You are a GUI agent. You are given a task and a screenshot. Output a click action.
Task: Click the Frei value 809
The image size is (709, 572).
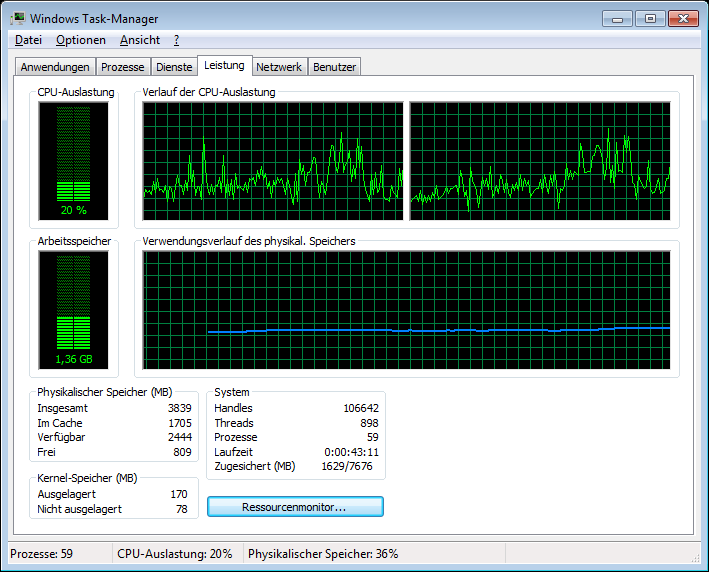pyautogui.click(x=182, y=452)
